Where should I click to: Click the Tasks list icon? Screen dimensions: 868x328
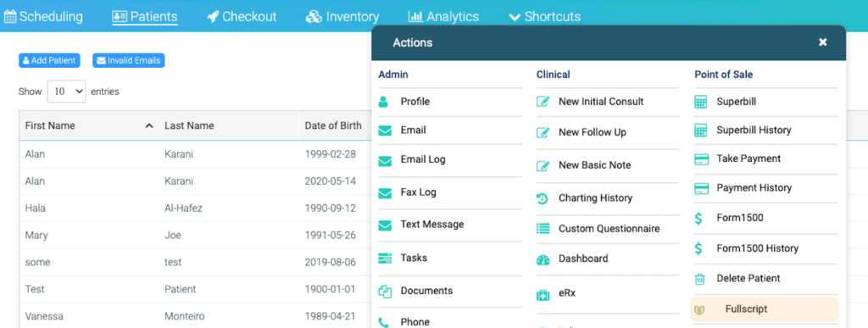pos(385,258)
